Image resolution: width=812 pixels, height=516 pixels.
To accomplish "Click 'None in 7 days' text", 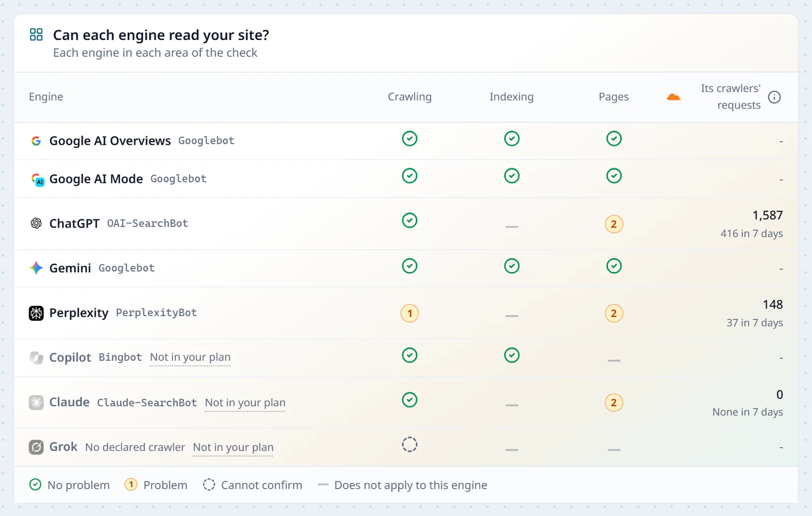I will click(748, 412).
